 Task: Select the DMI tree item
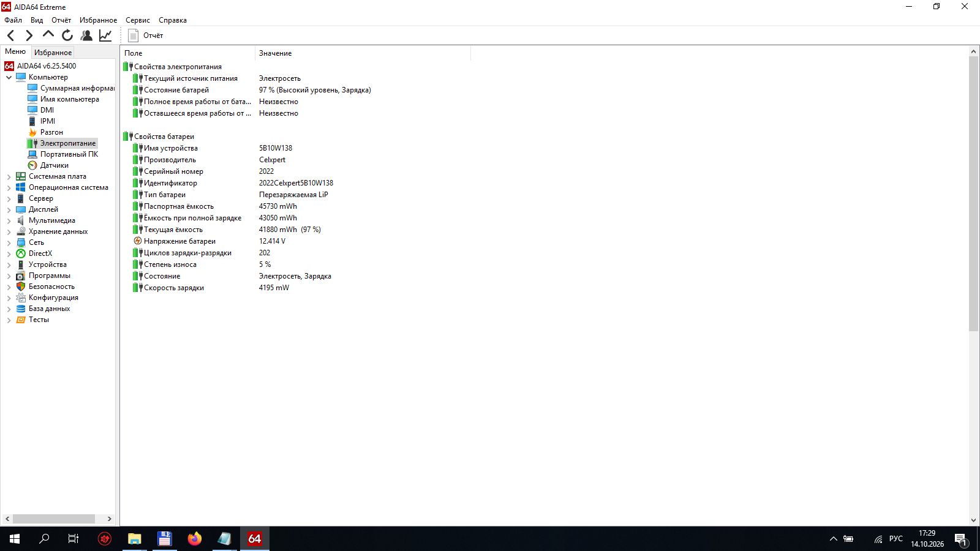point(47,110)
